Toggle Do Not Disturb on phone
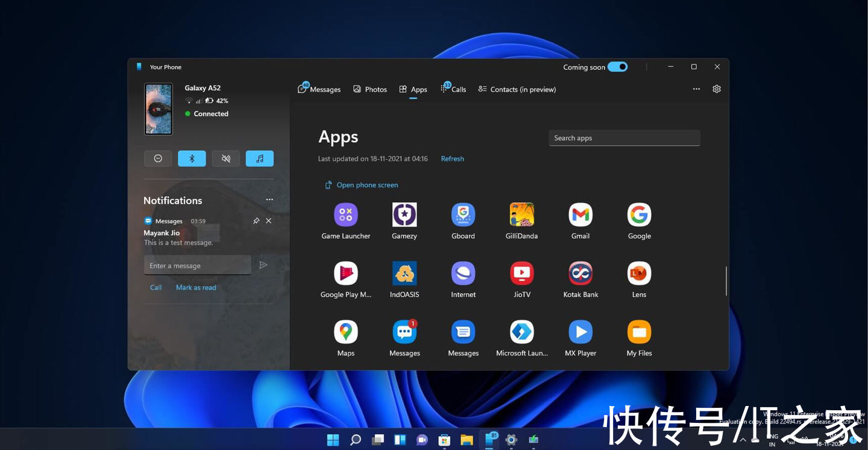The width and height of the screenshot is (868, 450). [x=158, y=158]
